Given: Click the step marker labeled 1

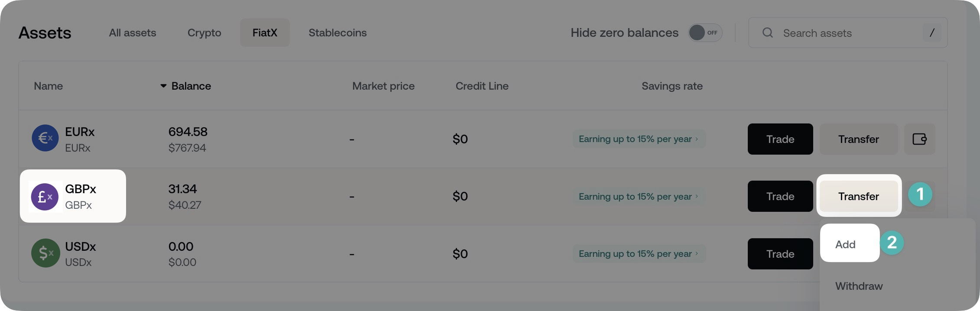Looking at the screenshot, I should point(921,195).
